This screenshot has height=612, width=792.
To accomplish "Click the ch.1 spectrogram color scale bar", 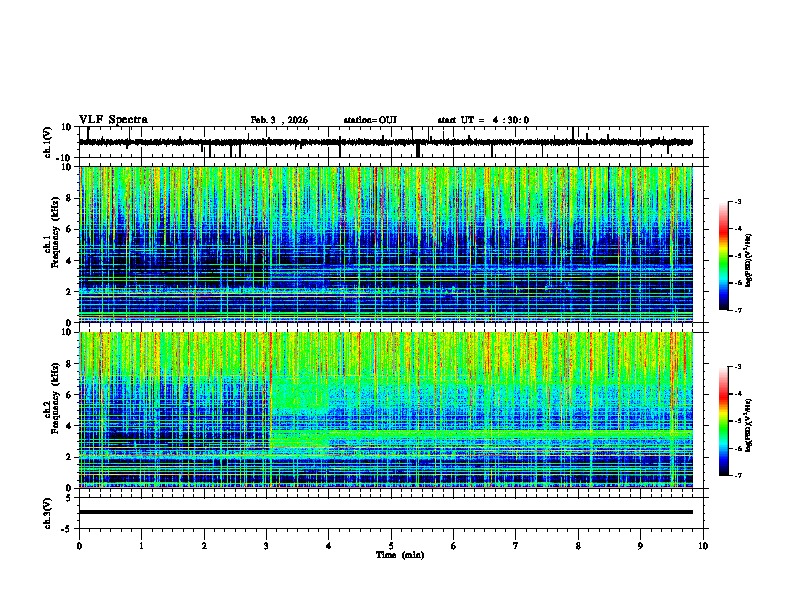I will click(723, 256).
